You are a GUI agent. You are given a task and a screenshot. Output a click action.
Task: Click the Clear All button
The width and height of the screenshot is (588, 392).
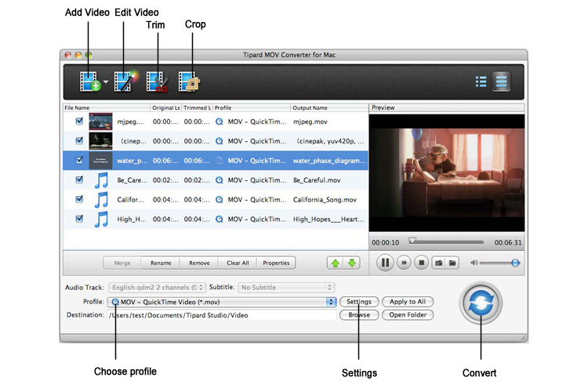[238, 263]
